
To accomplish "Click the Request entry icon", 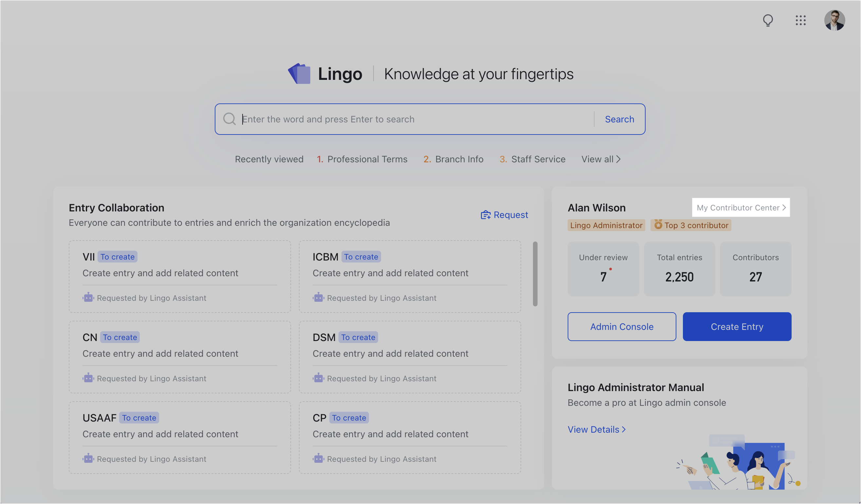I will [485, 215].
